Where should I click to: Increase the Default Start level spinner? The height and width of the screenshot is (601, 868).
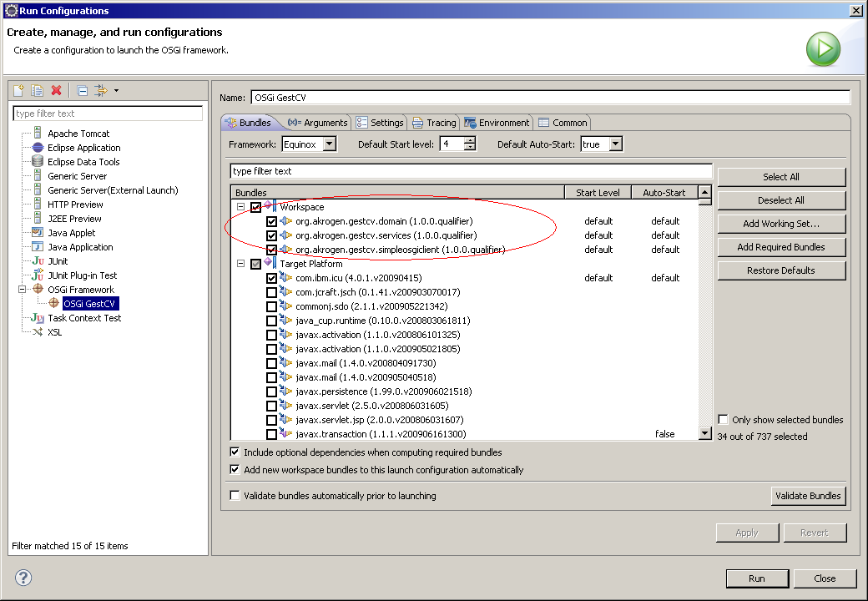tap(470, 141)
